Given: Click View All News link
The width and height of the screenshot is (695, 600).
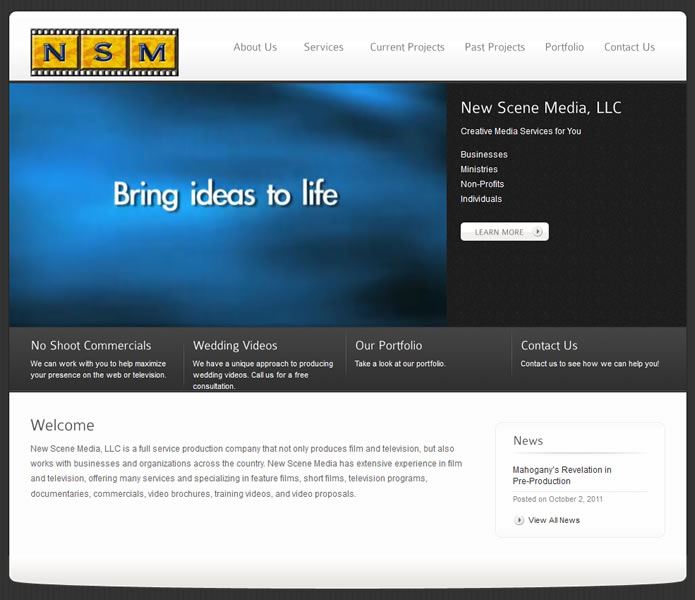Looking at the screenshot, I should pos(554,520).
